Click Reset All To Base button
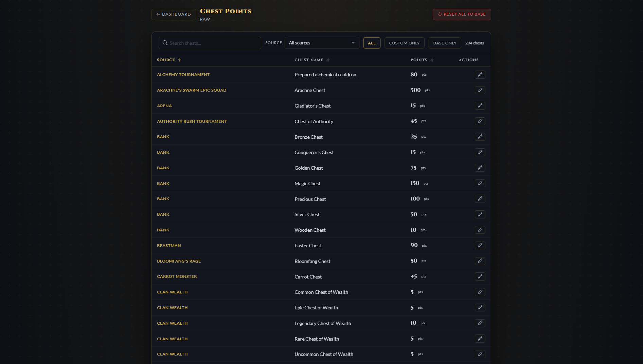 (462, 14)
